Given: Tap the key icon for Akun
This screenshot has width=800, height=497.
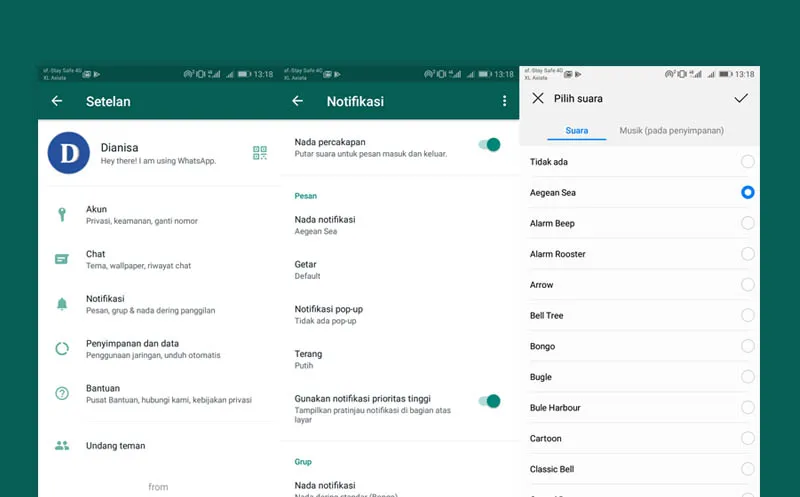Looking at the screenshot, I should coord(62,214).
